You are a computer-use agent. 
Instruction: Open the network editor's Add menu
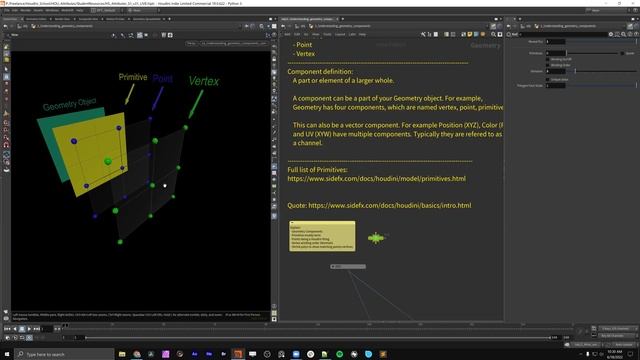point(287,34)
